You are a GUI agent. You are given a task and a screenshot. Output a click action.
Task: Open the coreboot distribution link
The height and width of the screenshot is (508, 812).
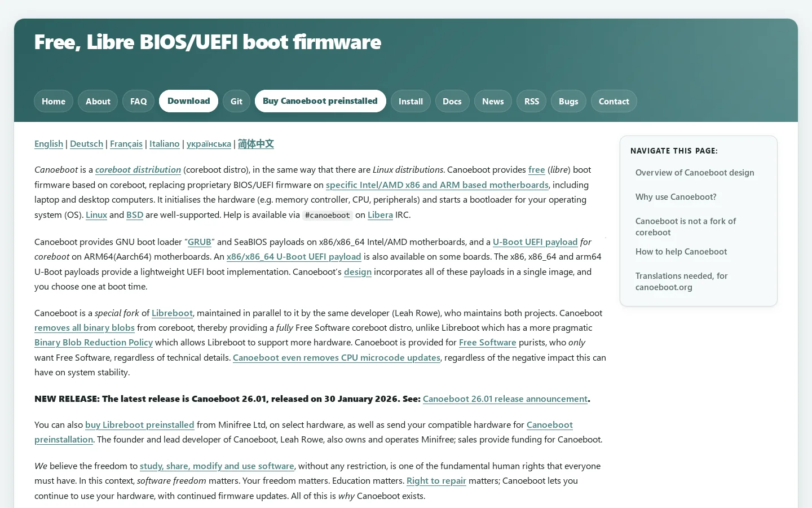138,170
